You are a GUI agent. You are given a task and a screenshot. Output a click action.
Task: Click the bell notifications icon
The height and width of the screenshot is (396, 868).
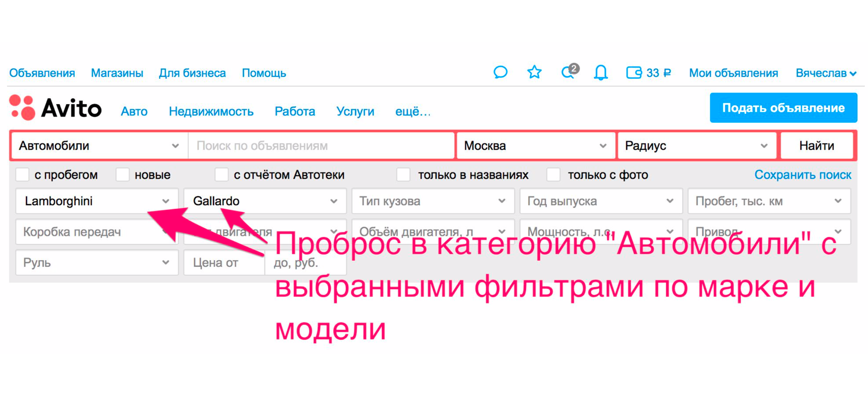(600, 73)
